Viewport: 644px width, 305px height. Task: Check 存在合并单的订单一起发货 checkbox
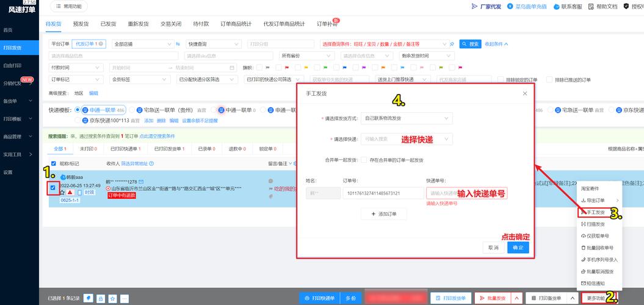tap(364, 160)
